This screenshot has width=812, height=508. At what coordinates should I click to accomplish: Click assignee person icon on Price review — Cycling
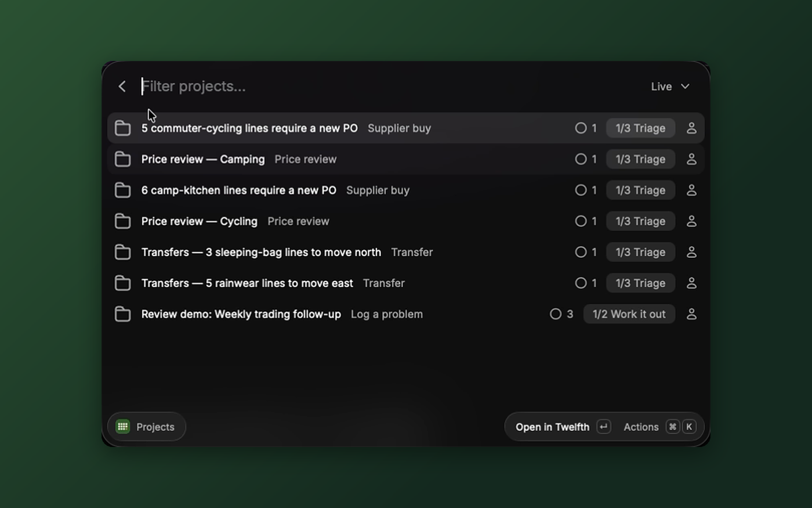(x=691, y=221)
